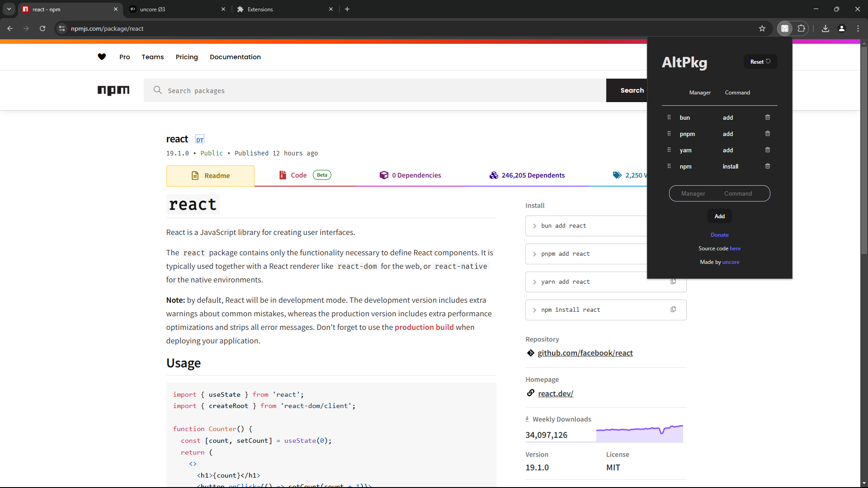The image size is (868, 488).
Task: Switch to the uncore browser tab
Action: [176, 9]
